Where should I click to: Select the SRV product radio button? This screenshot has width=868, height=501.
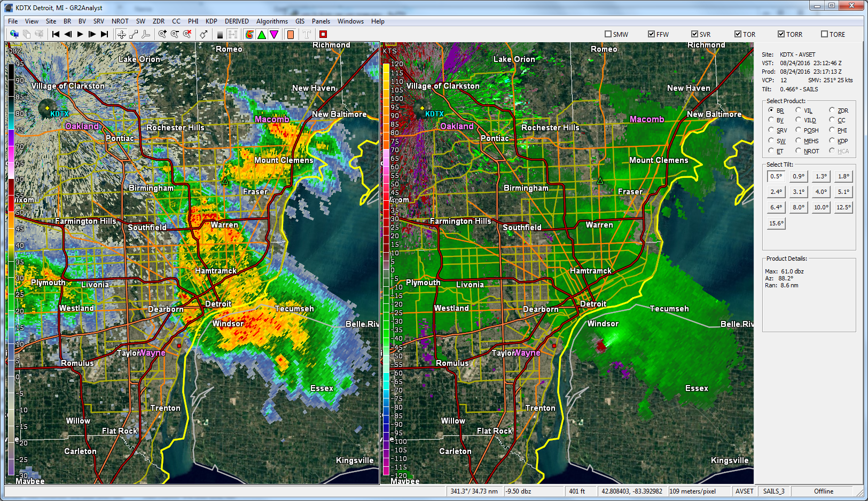click(771, 130)
